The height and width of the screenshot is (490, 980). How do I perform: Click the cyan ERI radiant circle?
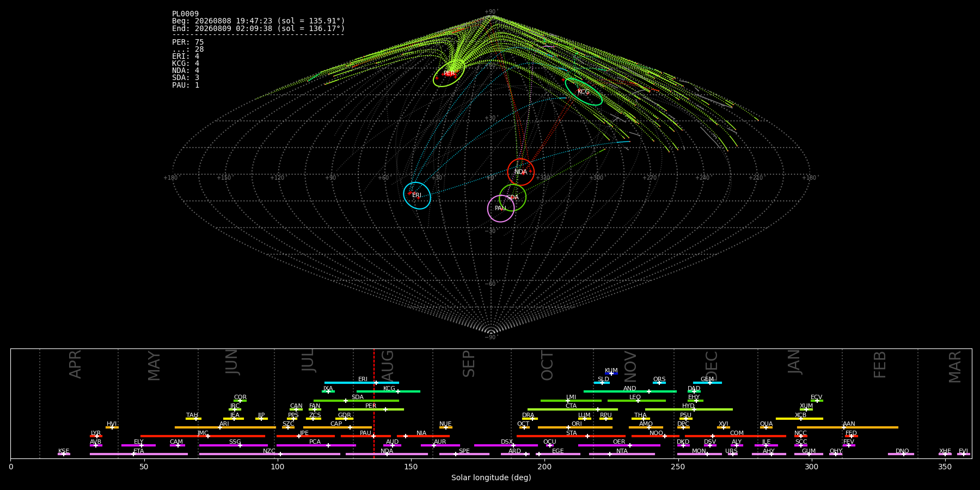(417, 195)
